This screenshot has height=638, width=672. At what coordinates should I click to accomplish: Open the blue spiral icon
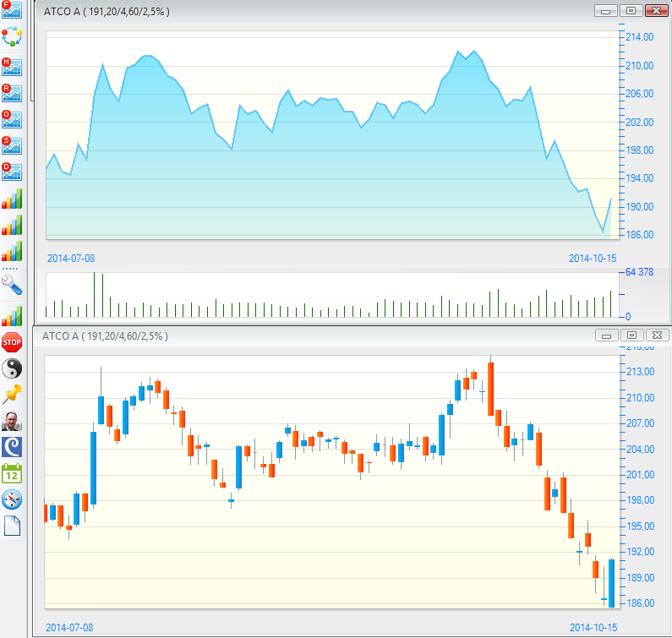coord(12,447)
